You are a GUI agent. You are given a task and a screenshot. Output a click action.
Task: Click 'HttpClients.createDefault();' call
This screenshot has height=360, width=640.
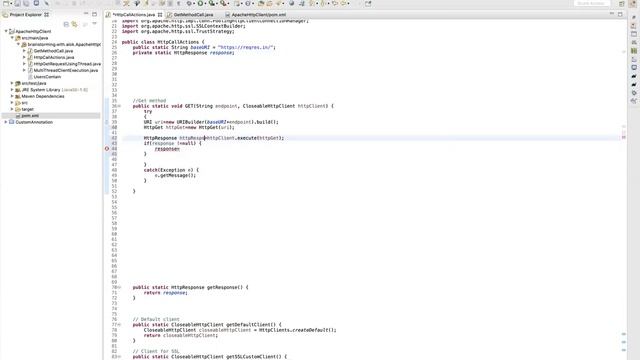[298, 330]
